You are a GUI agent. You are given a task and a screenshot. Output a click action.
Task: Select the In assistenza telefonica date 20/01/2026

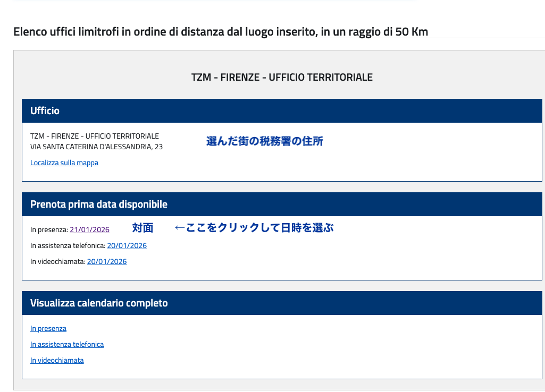[127, 246]
